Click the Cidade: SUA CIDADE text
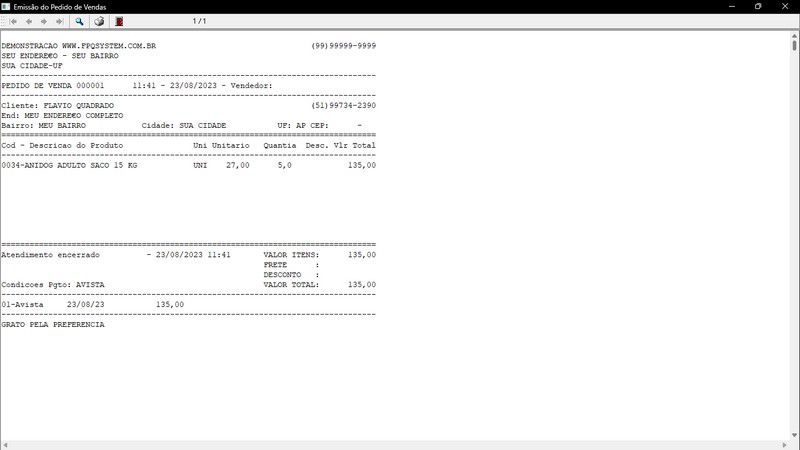The height and width of the screenshot is (450, 800). 184,126
